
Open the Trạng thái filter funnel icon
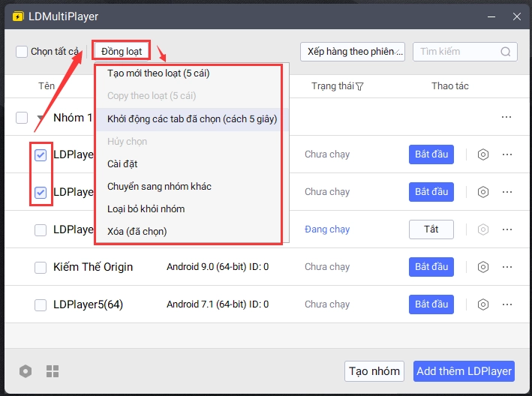point(360,87)
